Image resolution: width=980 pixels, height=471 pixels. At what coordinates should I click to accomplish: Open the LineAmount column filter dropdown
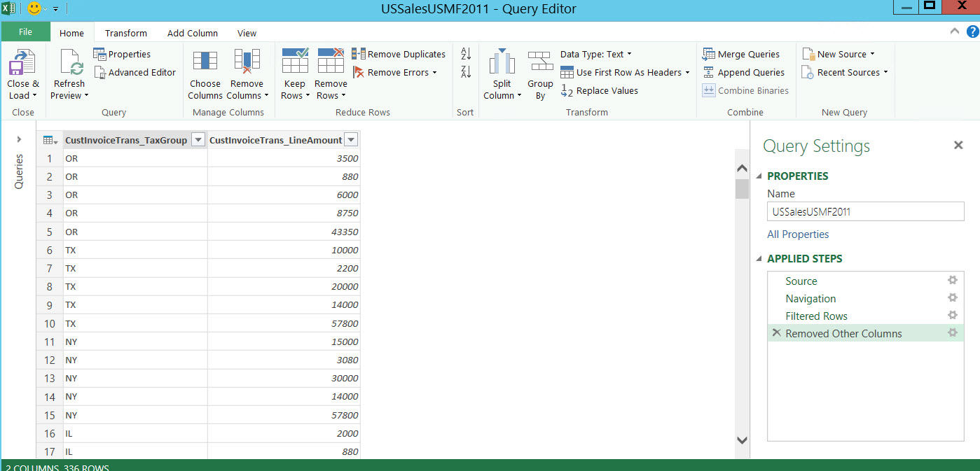pos(352,140)
